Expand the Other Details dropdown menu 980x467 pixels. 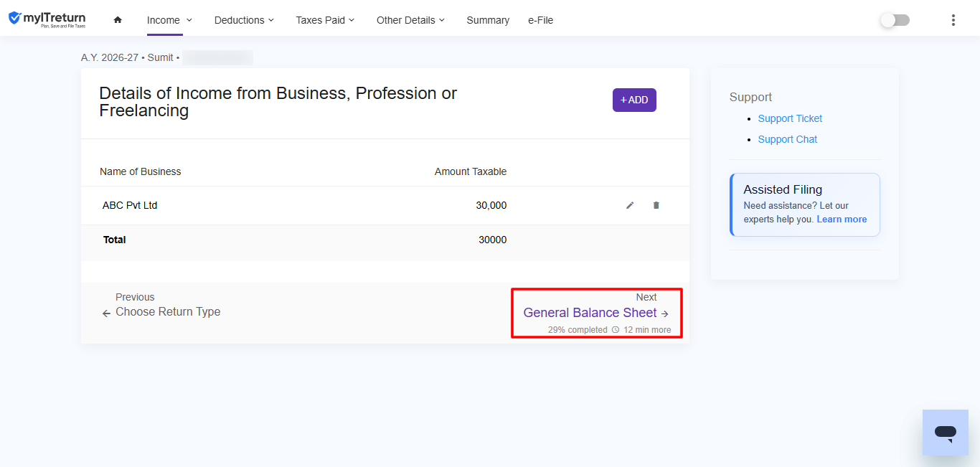tap(410, 20)
